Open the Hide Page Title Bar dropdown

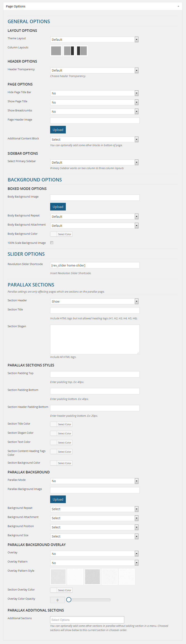coord(94,93)
